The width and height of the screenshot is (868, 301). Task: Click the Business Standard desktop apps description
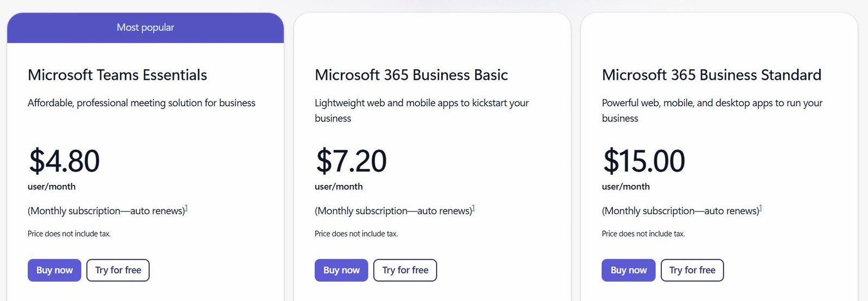pos(712,111)
